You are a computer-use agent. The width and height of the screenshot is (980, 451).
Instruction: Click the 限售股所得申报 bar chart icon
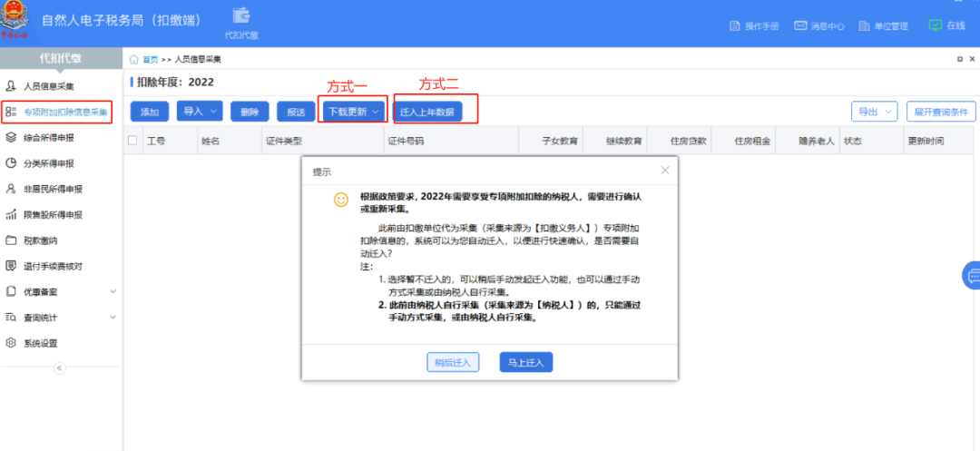pos(10,215)
